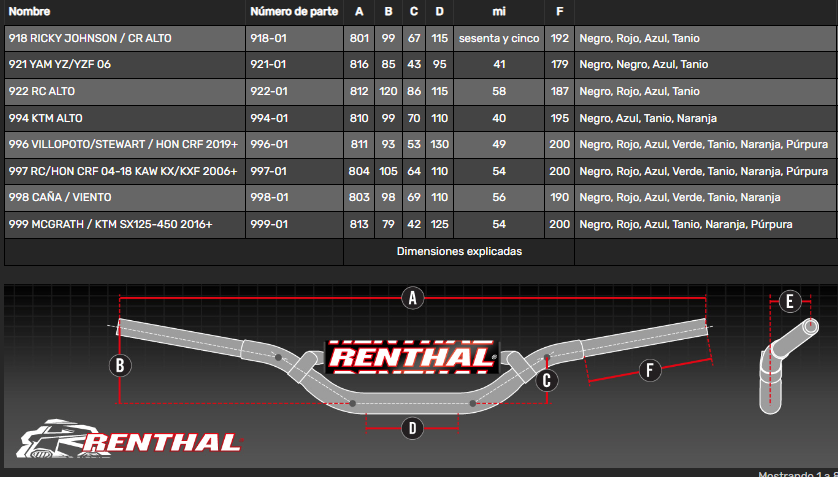
Task: Click part number 998-01
Action: click(x=269, y=197)
